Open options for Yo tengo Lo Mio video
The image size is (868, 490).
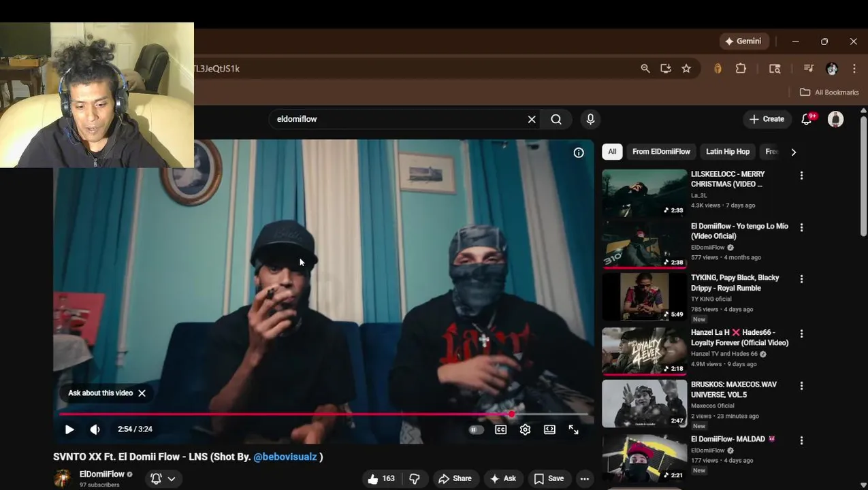point(801,227)
